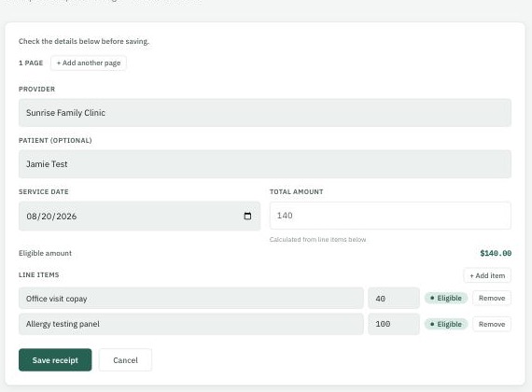The height and width of the screenshot is (392, 532).
Task: Edit the Allergy testing panel description field
Action: pyautogui.click(x=191, y=324)
